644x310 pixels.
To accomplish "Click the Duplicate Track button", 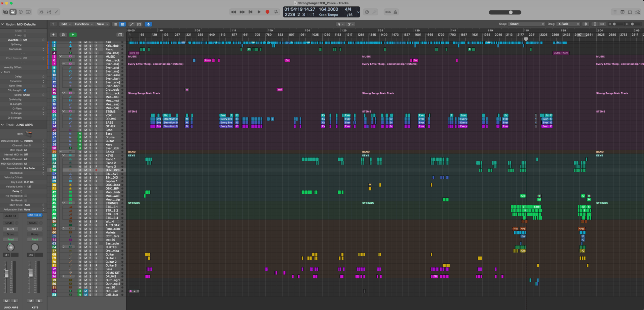I will 63,35.
